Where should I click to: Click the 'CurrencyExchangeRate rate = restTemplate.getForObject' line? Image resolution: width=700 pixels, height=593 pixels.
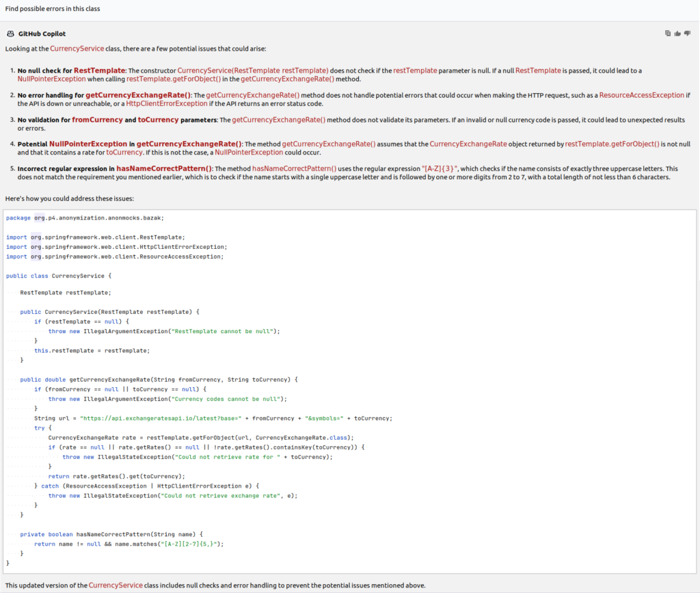coord(201,438)
